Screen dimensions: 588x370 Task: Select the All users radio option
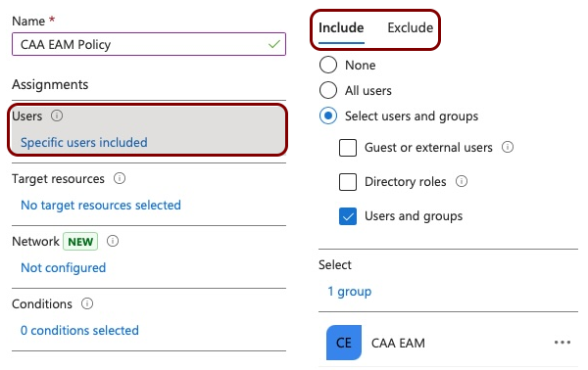click(x=328, y=90)
